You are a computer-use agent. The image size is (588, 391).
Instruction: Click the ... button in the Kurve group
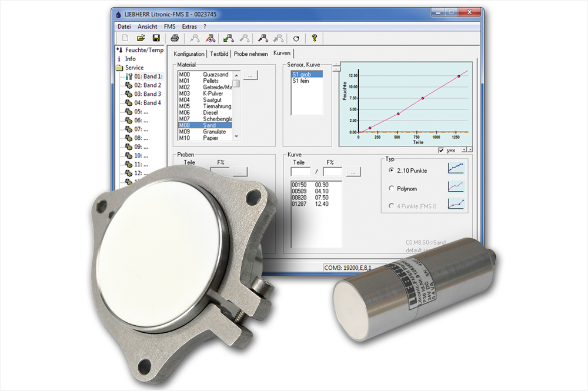tap(353, 172)
